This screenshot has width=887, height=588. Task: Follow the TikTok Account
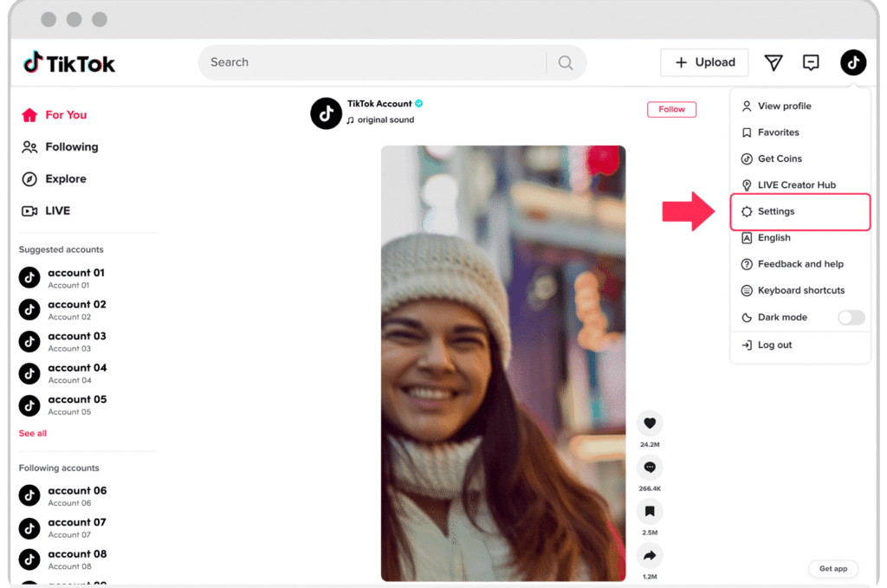[671, 109]
